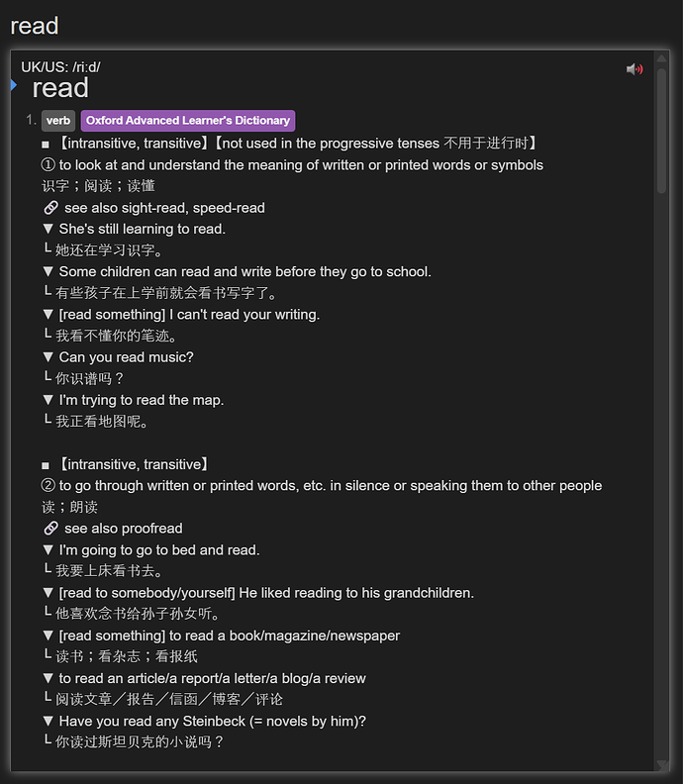
Task: Play the pronunciation audio speaker icon
Action: tap(634, 69)
